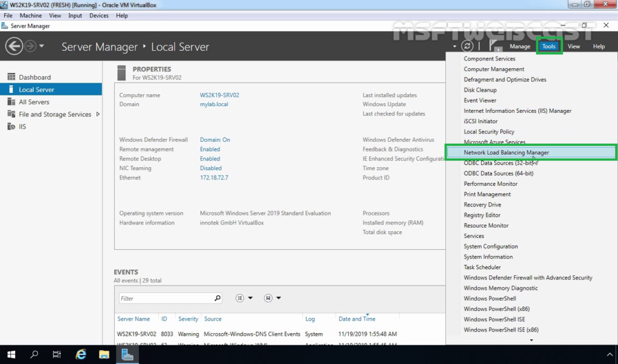Click the forward navigation arrow
The image size is (618, 364).
point(30,46)
